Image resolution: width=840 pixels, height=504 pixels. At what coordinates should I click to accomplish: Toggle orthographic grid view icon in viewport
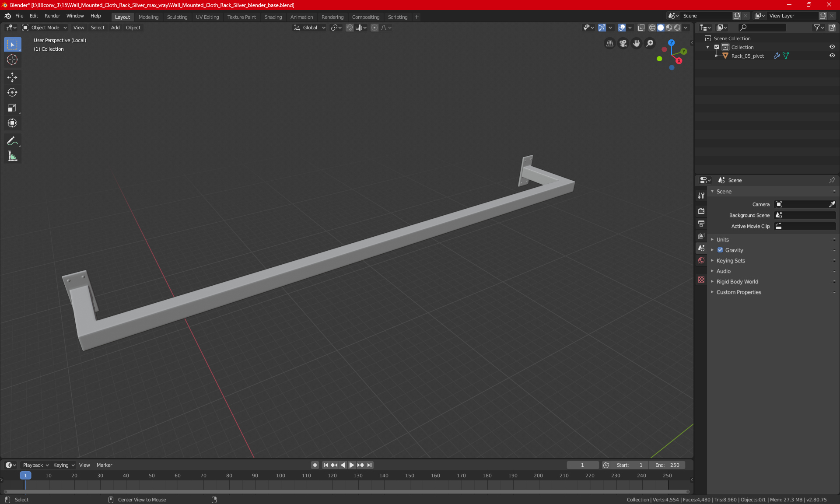609,43
